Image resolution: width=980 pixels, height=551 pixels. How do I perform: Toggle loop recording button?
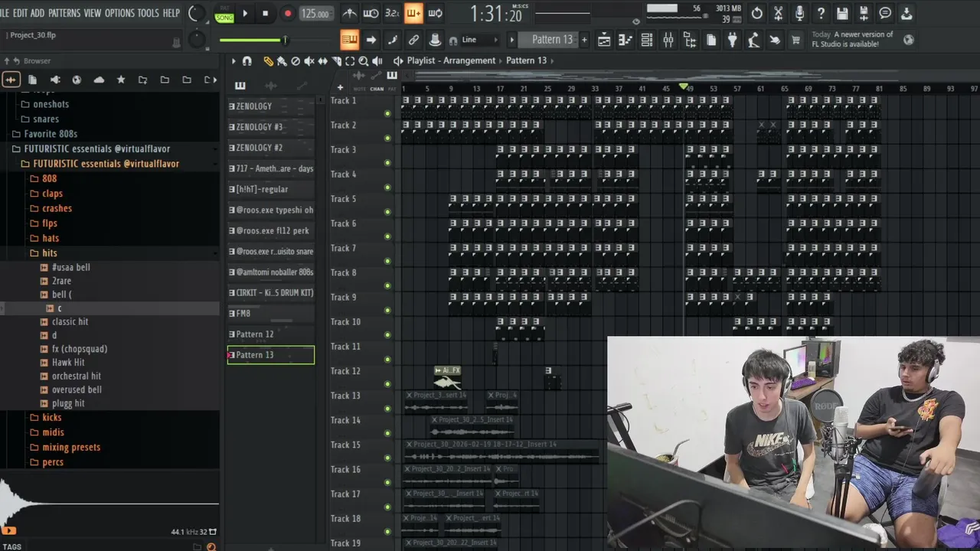tap(435, 13)
